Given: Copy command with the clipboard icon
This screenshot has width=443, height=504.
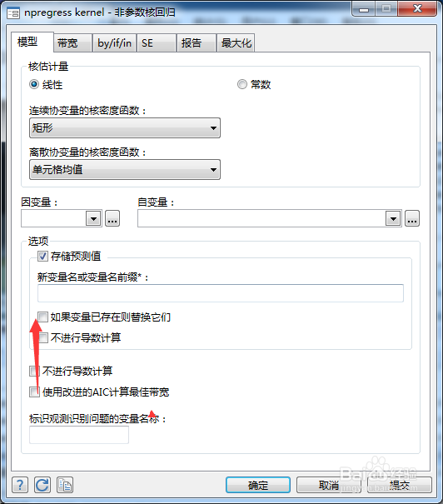Looking at the screenshot, I should coord(65,485).
